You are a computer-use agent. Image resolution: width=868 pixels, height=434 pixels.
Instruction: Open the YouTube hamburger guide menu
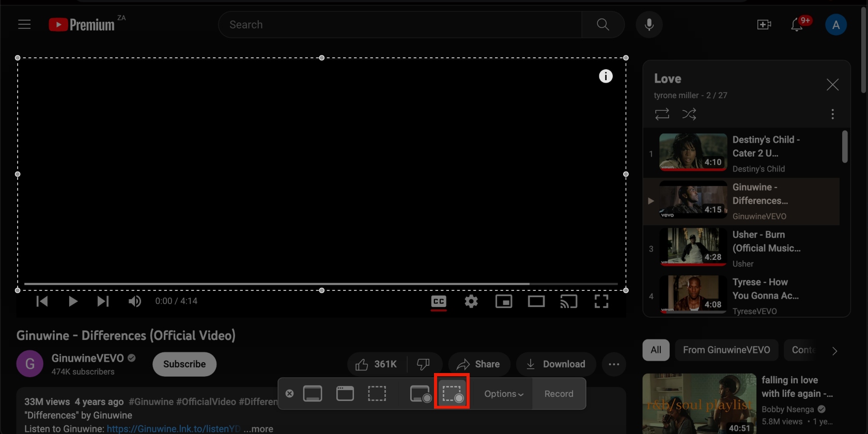(24, 24)
